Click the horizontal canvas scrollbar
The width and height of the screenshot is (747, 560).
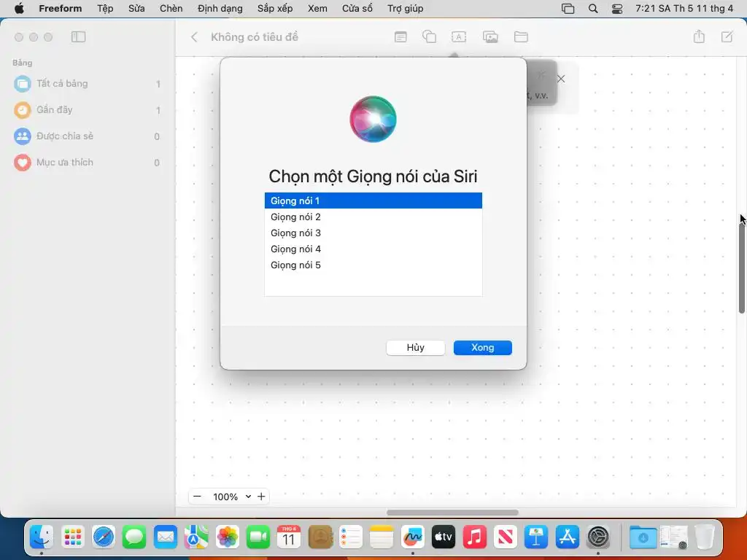pos(452,513)
